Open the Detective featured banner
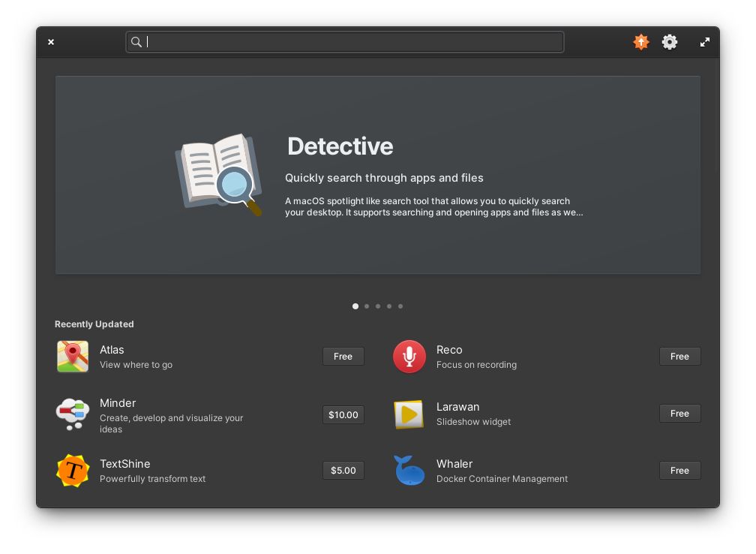The width and height of the screenshot is (756, 554). 378,173
